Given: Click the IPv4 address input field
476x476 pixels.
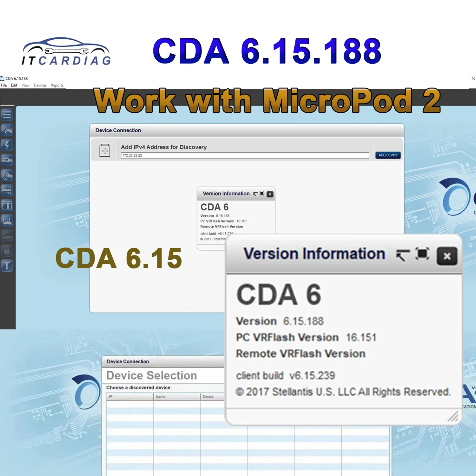Looking at the screenshot, I should pyautogui.click(x=244, y=155).
